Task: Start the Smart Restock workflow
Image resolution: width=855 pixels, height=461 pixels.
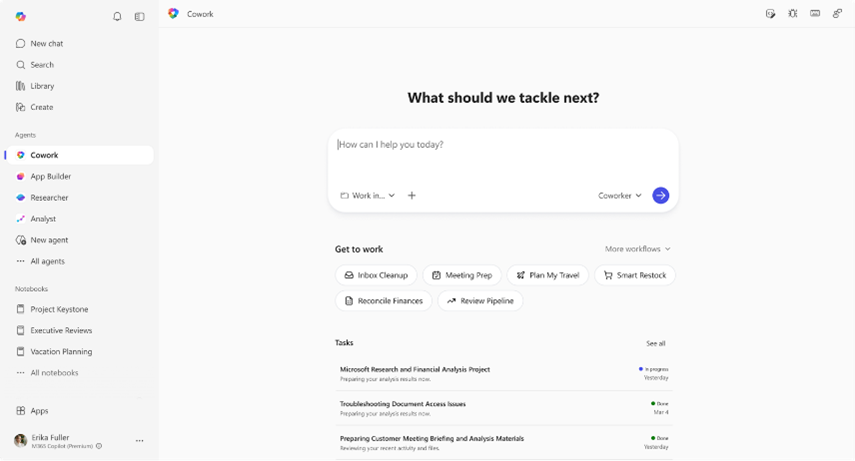Action: tap(635, 276)
